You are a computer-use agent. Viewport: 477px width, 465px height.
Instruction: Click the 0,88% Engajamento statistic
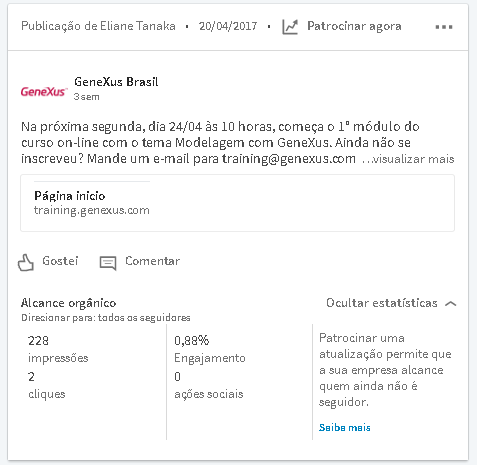click(x=210, y=349)
